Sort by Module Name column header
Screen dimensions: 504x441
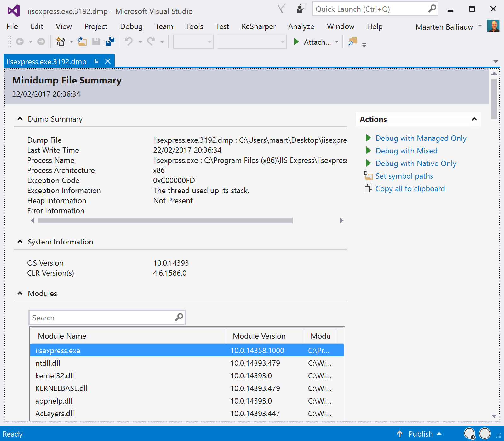coord(128,336)
